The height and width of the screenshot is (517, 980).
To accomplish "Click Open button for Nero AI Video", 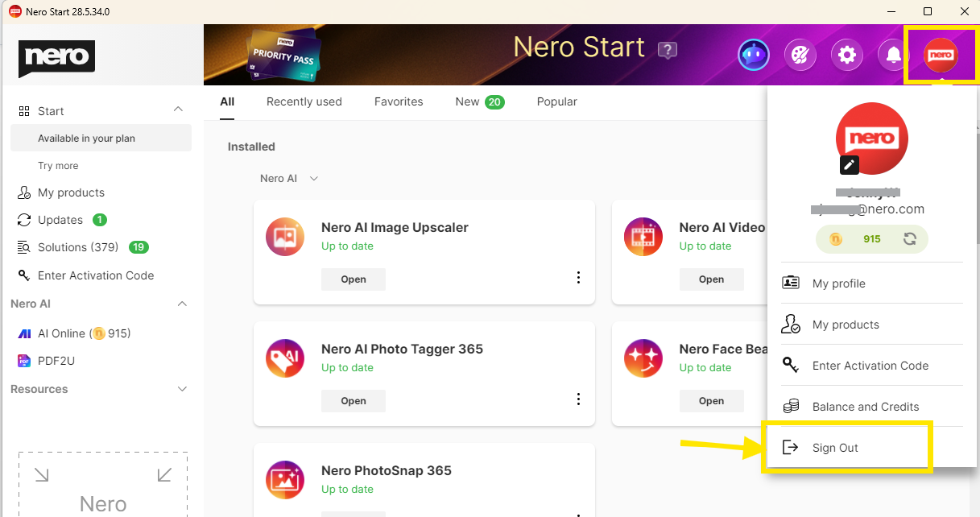I will coord(711,279).
